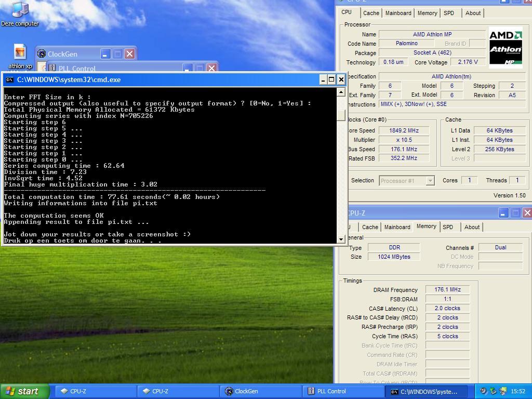Screen dimensions: 532x399
Task: Click the AMD Athlon MP logo
Action: point(505,47)
